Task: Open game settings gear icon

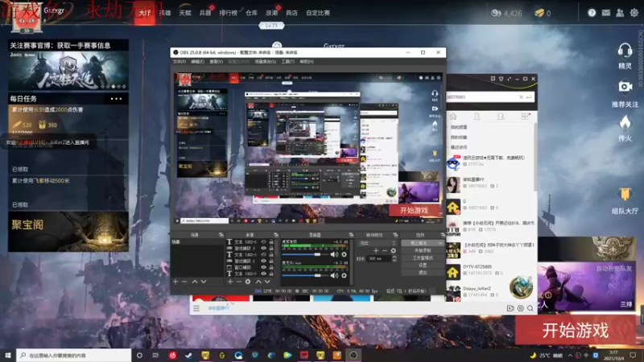Action: coord(634,13)
